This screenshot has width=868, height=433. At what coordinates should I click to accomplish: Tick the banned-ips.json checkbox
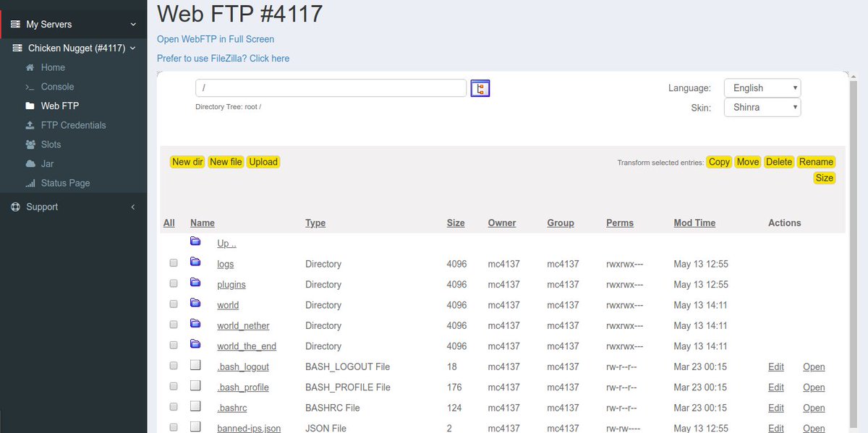click(x=174, y=428)
